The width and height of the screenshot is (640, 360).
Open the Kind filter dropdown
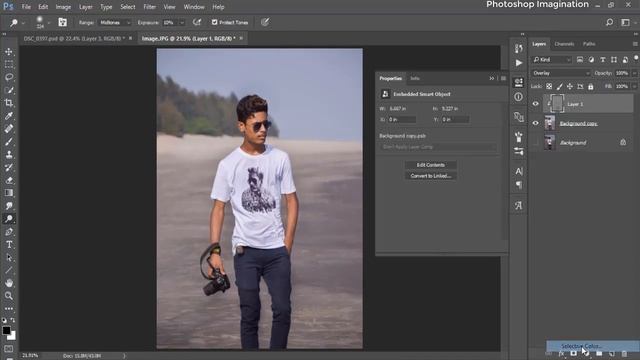pos(552,60)
